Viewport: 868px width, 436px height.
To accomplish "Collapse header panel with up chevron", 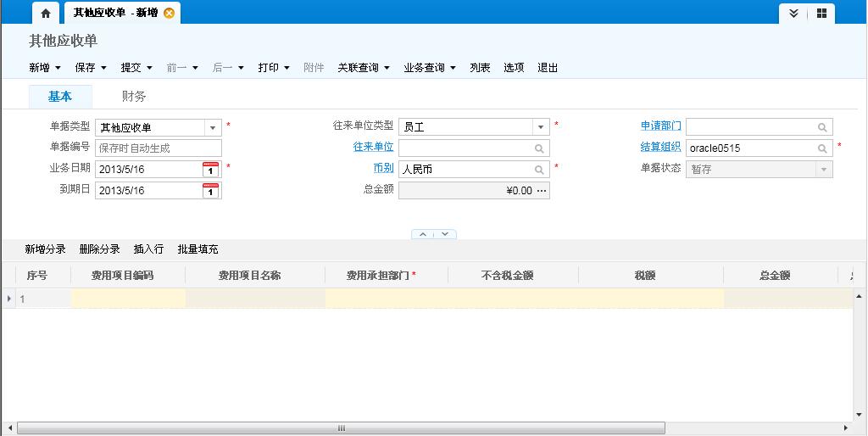I will click(423, 234).
